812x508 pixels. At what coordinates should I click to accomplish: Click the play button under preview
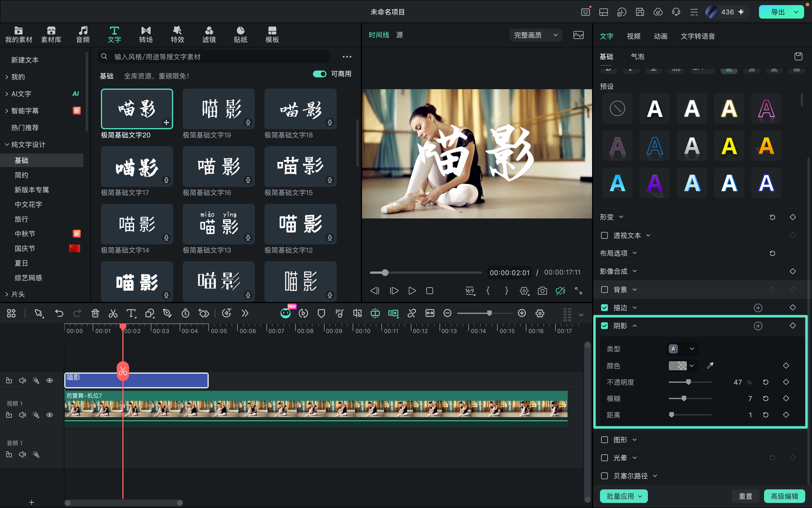[412, 291]
